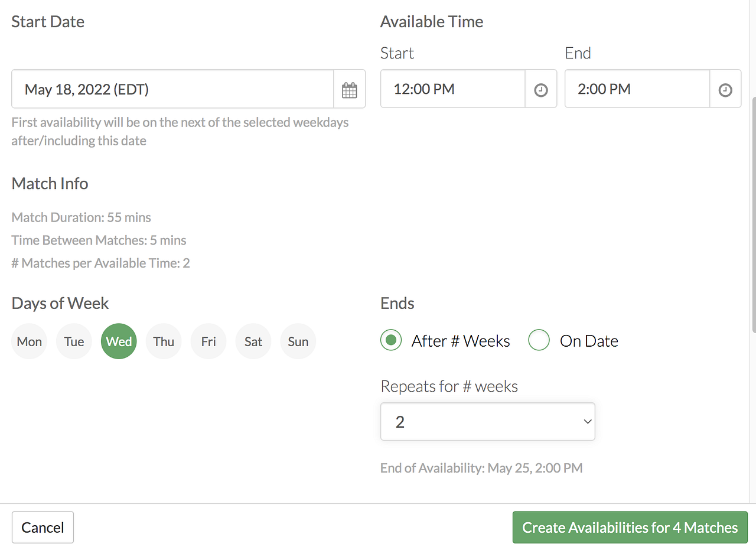Select the On Date radio option
This screenshot has height=547, width=756.
(x=539, y=341)
